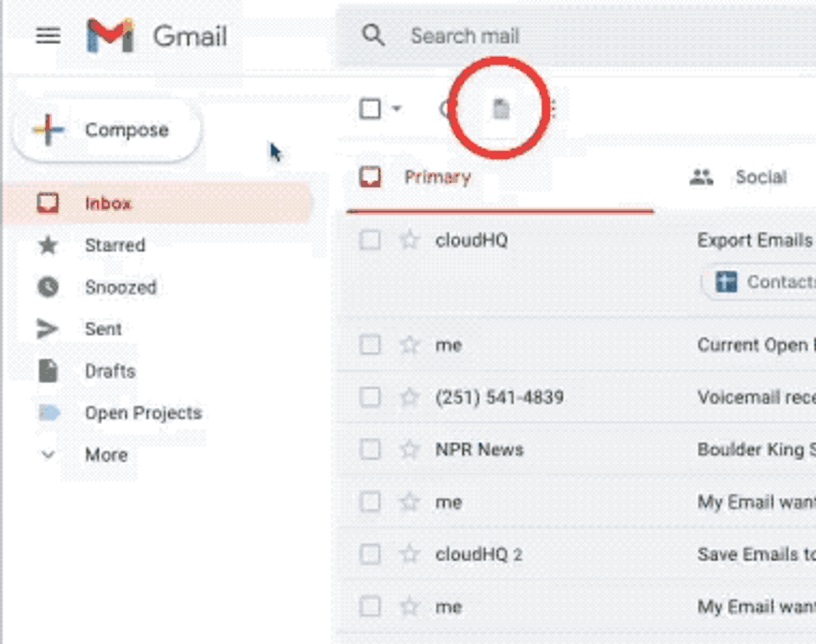The width and height of the screenshot is (816, 644).
Task: Open the Inbox folder
Action: [x=158, y=203]
